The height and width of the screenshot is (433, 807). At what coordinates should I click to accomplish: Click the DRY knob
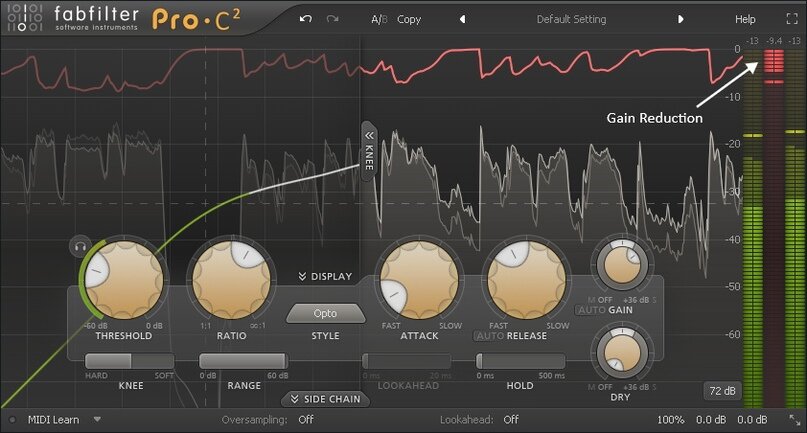pyautogui.click(x=622, y=353)
